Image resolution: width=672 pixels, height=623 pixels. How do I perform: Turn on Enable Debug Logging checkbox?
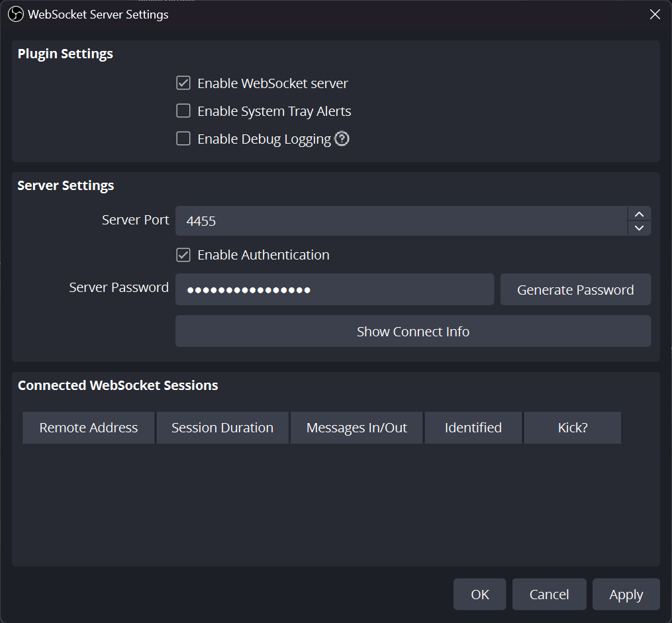[x=183, y=138]
